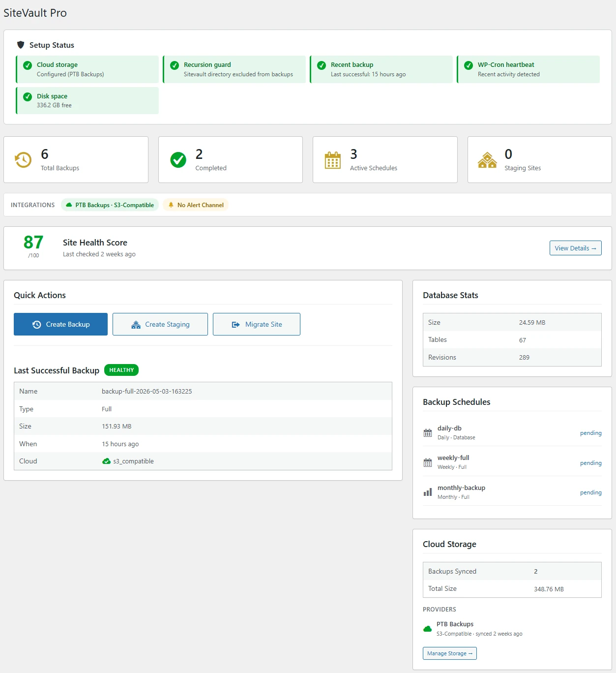Click the cloud Total Size 348.76 MB
Image resolution: width=616 pixels, height=673 pixels.
click(549, 589)
